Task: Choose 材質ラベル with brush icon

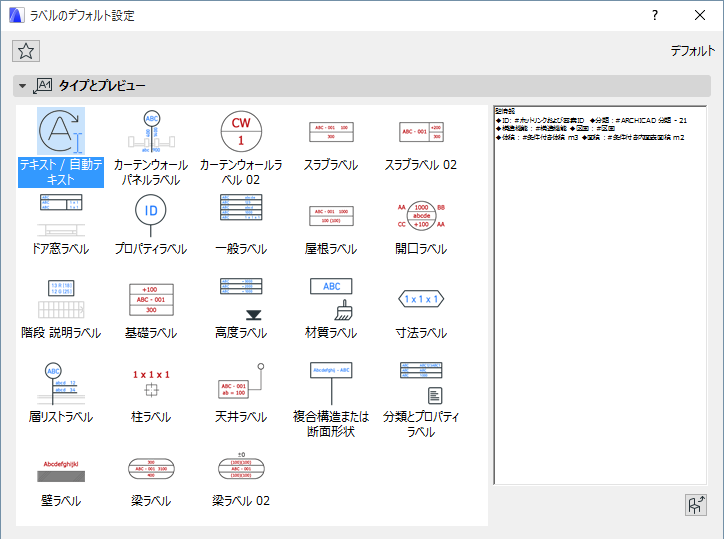Action: coord(331,309)
